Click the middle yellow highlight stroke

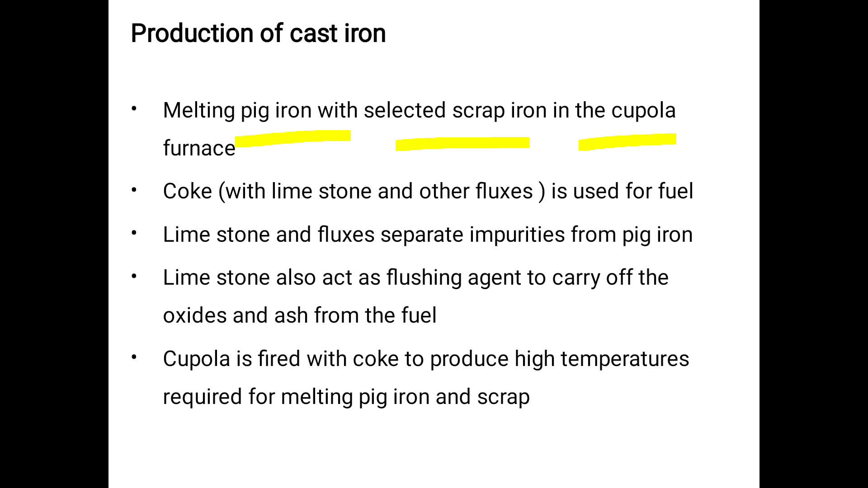coord(462,144)
